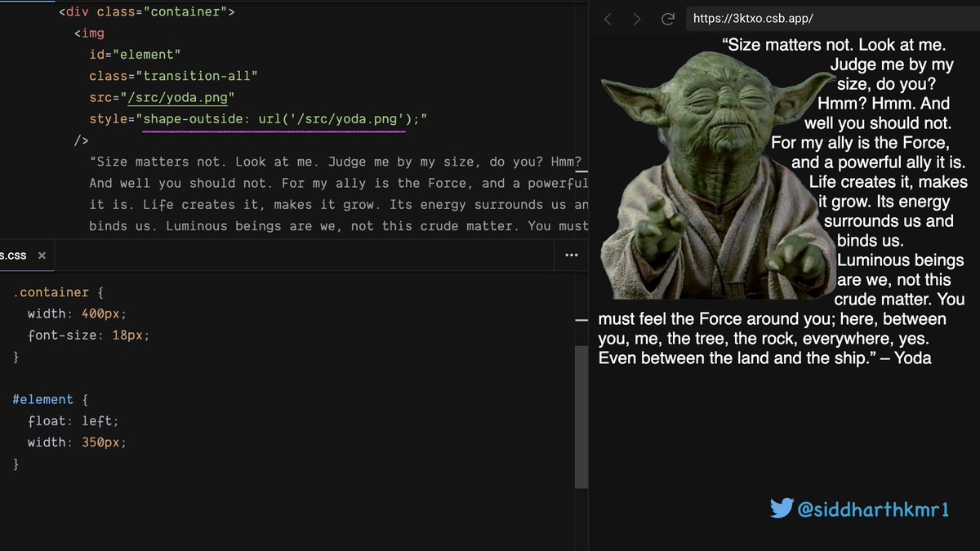Click the img tag opening line
This screenshot has width=980, height=551.
pyautogui.click(x=89, y=33)
